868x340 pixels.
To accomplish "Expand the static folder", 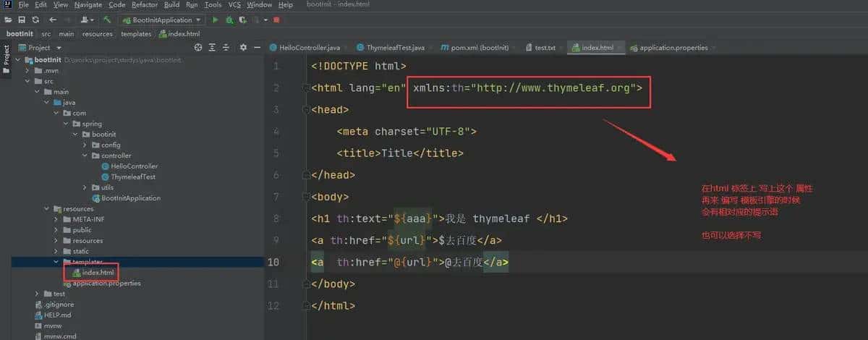I will 56,251.
